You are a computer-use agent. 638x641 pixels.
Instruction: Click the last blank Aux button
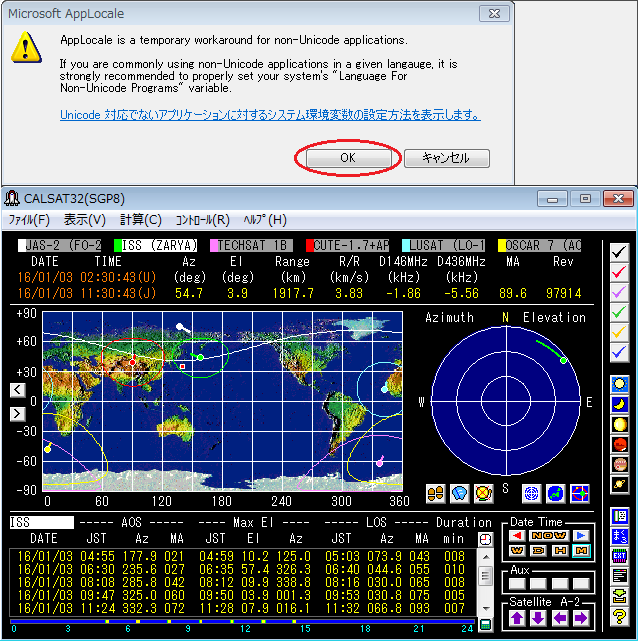[x=581, y=584]
